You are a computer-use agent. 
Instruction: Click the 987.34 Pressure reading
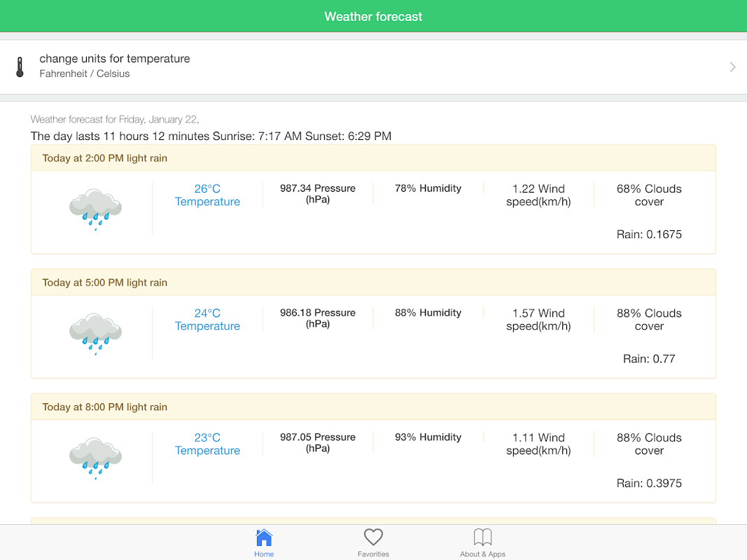pyautogui.click(x=318, y=194)
